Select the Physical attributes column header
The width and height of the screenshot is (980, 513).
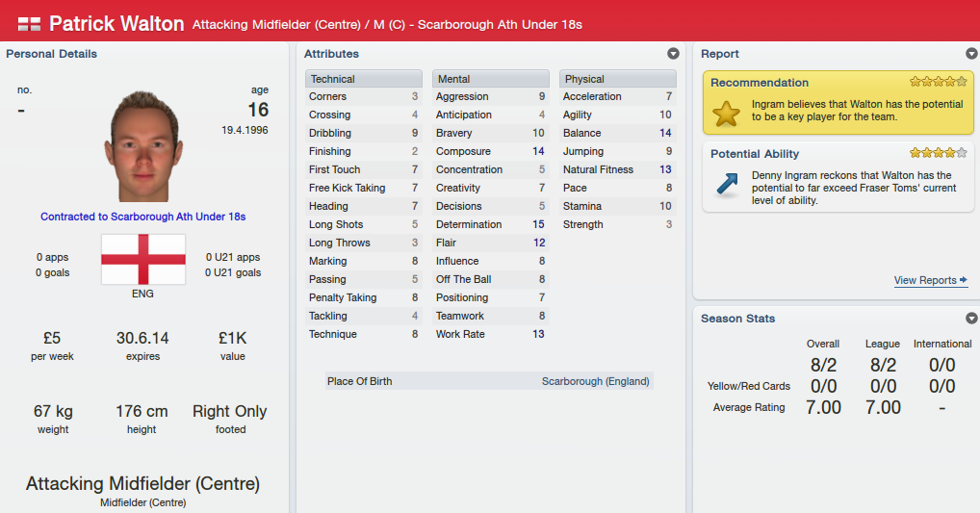(617, 79)
